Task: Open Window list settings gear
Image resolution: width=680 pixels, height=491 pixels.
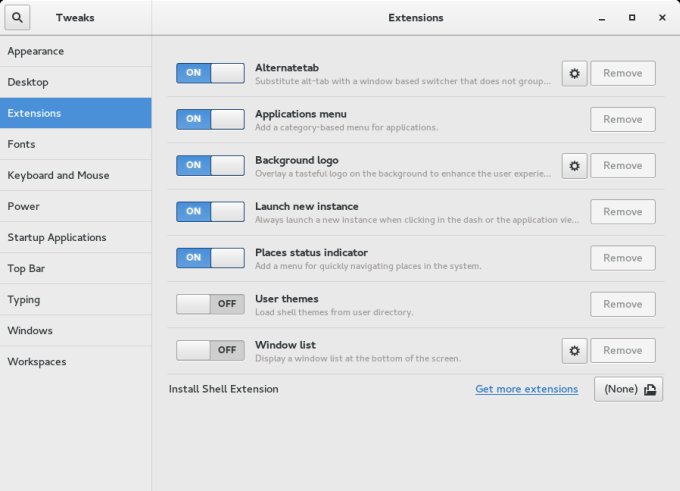Action: [575, 350]
